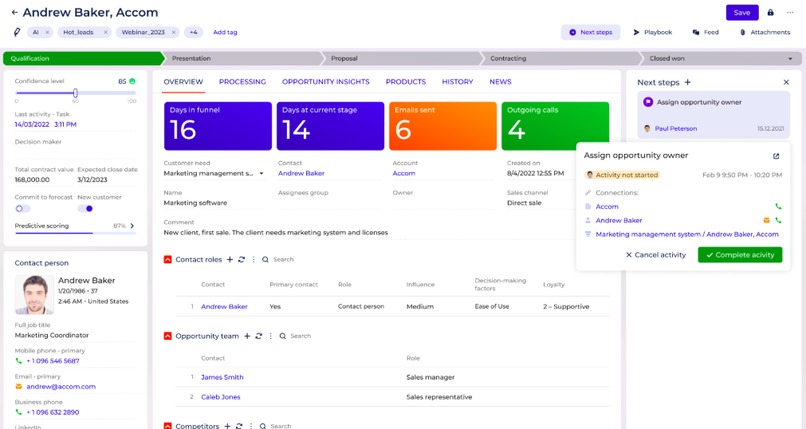Switch to the Processing tab
This screenshot has height=429, width=806.
click(x=243, y=82)
